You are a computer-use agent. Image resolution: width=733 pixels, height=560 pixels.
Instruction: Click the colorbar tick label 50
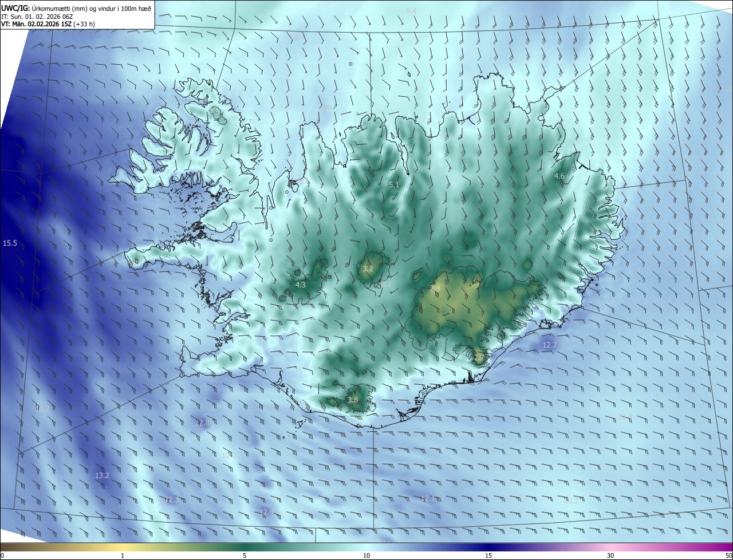tap(728, 555)
